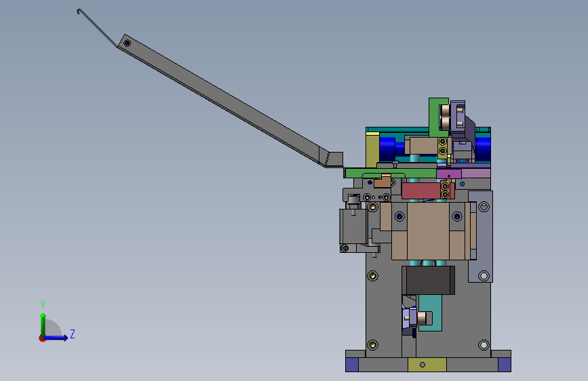Select the upper hole in the right side bracket
Viewport: 588px width, 381px height.
pos(484,207)
